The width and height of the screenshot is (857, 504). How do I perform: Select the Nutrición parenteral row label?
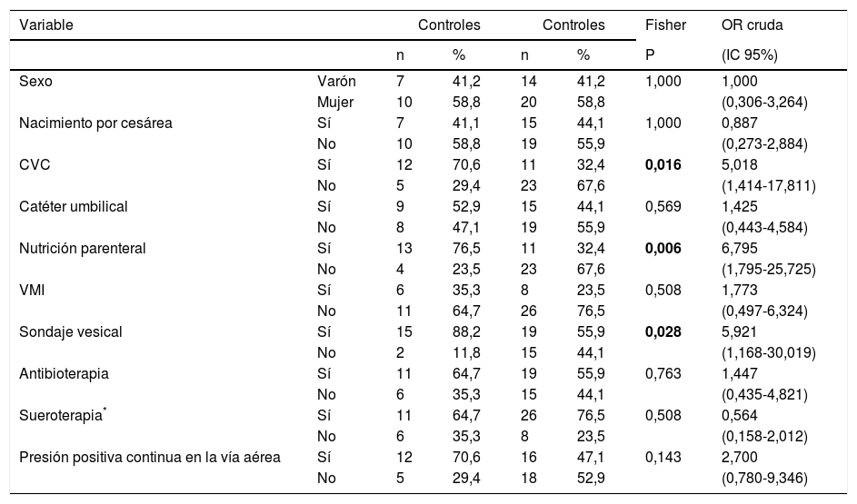(83, 248)
